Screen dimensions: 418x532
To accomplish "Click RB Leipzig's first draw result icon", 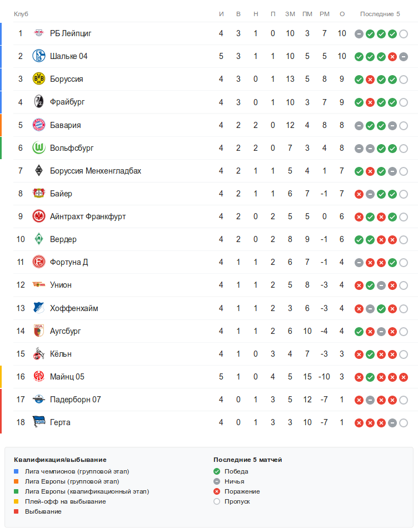I will (x=359, y=34).
